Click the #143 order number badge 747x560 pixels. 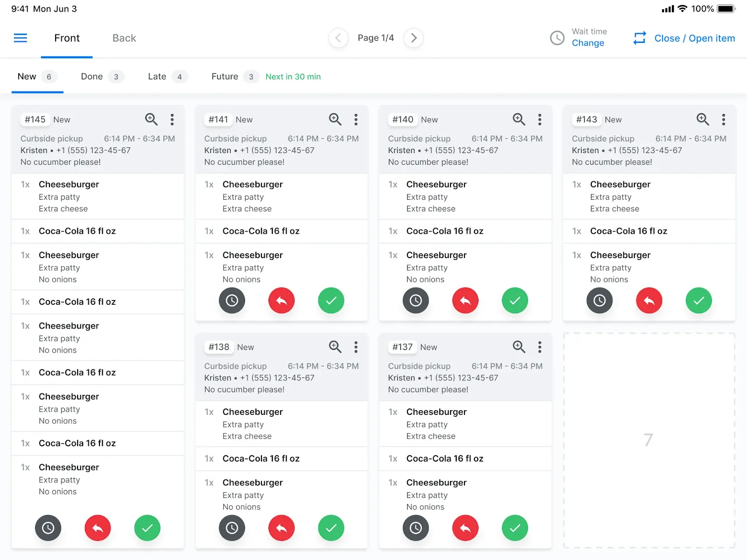pos(586,119)
